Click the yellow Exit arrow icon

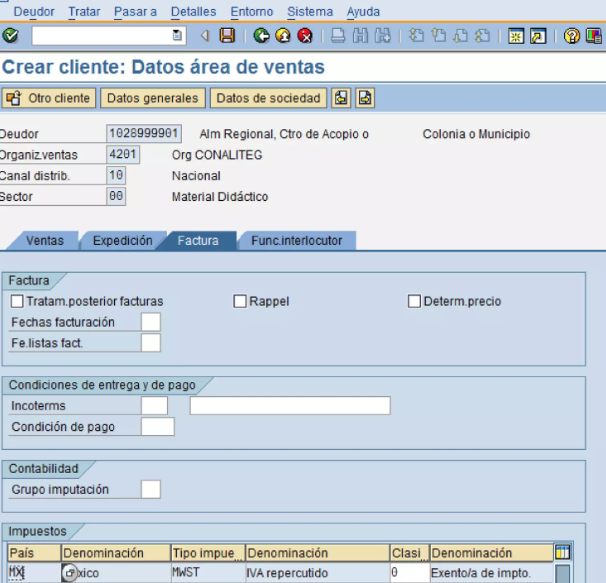(283, 36)
